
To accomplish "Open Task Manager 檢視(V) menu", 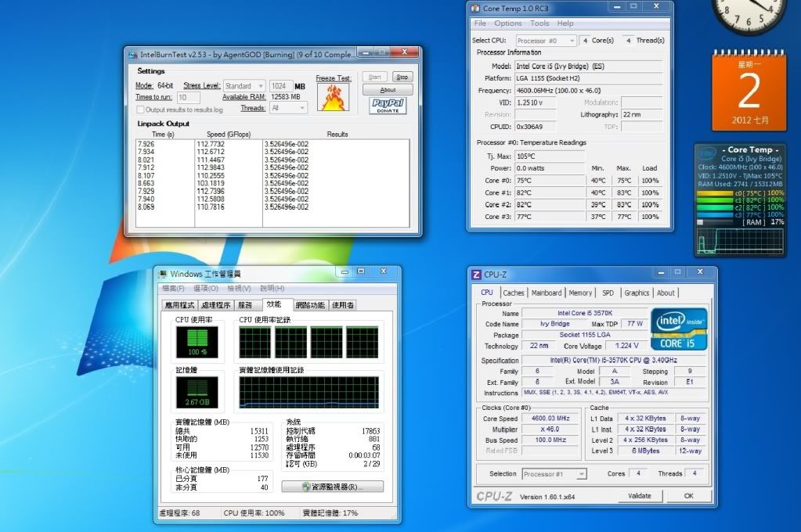I will pos(239,289).
